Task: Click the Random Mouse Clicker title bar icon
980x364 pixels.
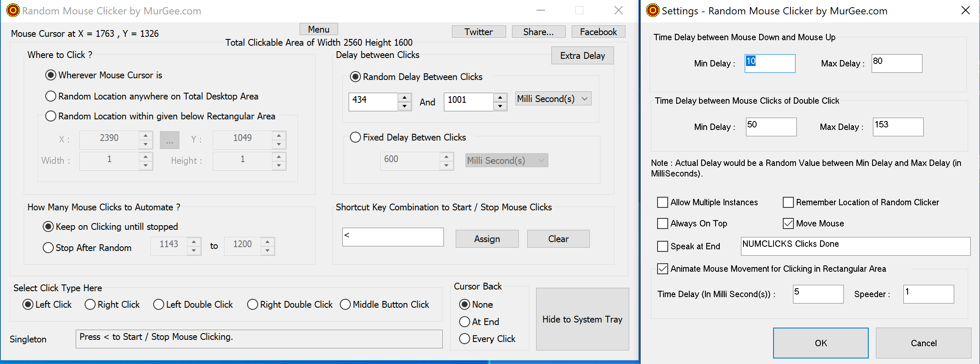Action: pyautogui.click(x=13, y=10)
